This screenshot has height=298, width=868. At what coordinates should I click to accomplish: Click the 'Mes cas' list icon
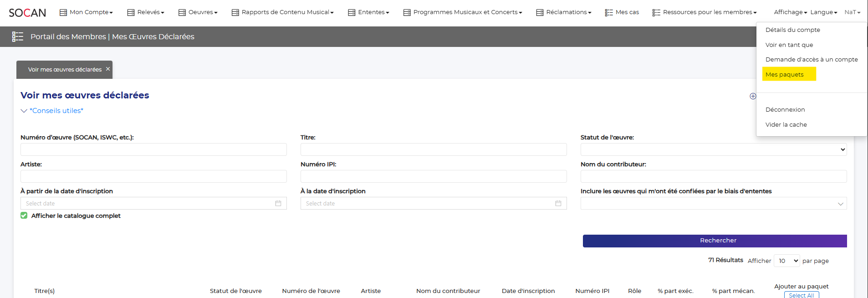click(x=609, y=12)
